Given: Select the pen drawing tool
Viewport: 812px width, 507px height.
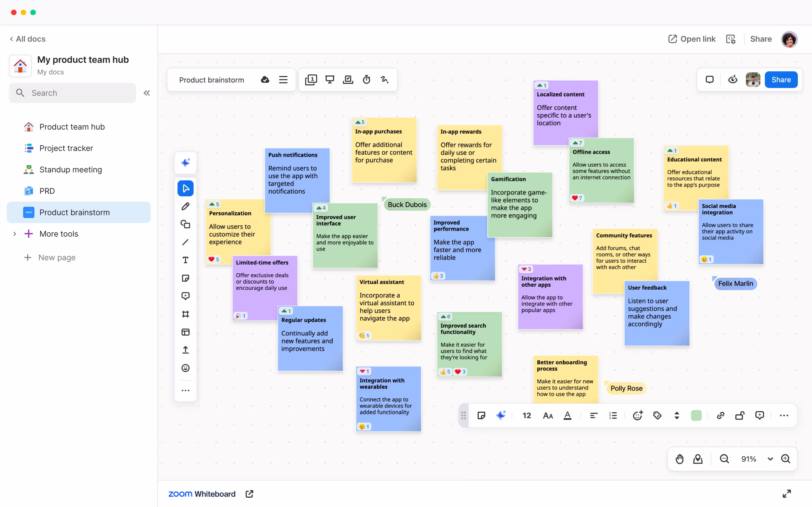Looking at the screenshot, I should coord(185,206).
